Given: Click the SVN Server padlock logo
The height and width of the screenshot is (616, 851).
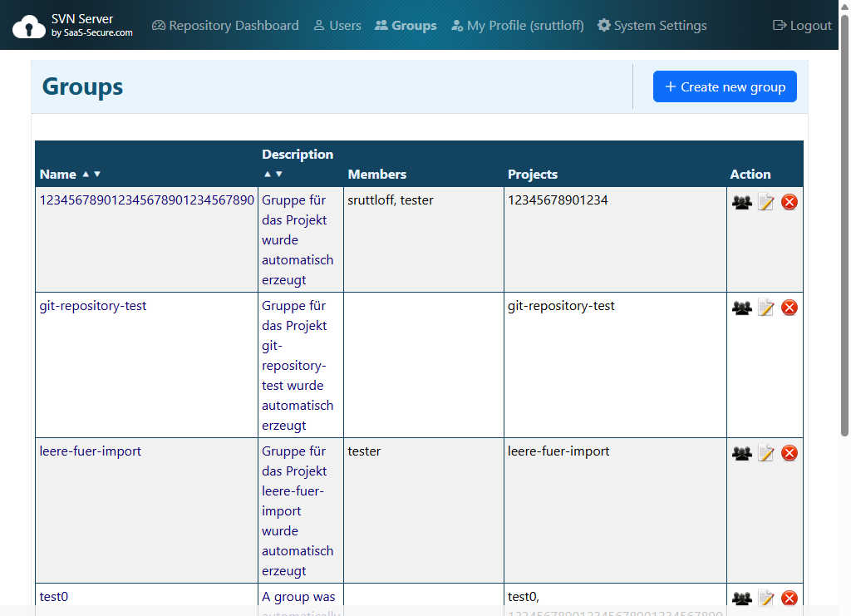Looking at the screenshot, I should click(29, 24).
